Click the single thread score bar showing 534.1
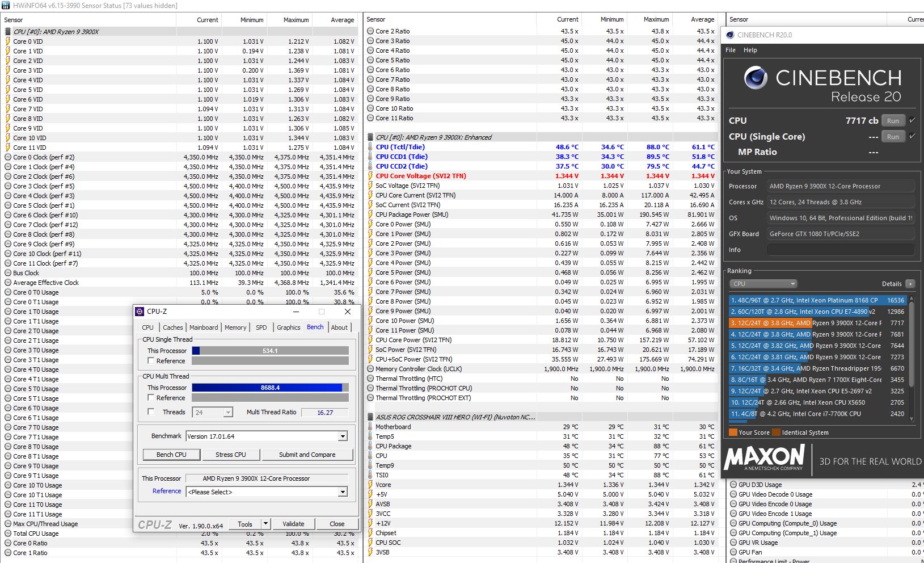The width and height of the screenshot is (924, 563). tap(270, 351)
